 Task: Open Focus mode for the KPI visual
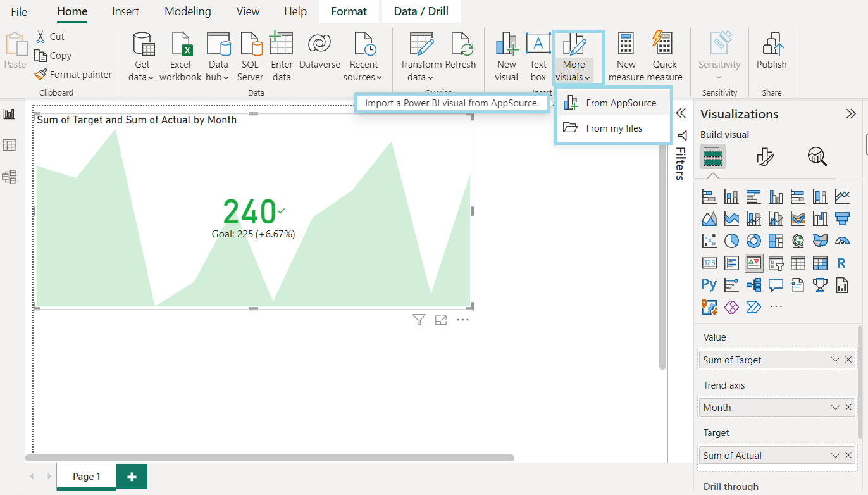point(441,320)
